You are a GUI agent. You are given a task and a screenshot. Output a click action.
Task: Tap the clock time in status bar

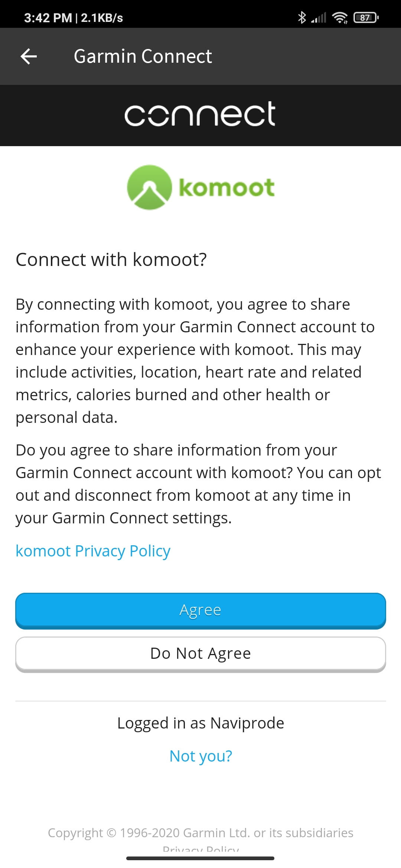click(x=48, y=18)
